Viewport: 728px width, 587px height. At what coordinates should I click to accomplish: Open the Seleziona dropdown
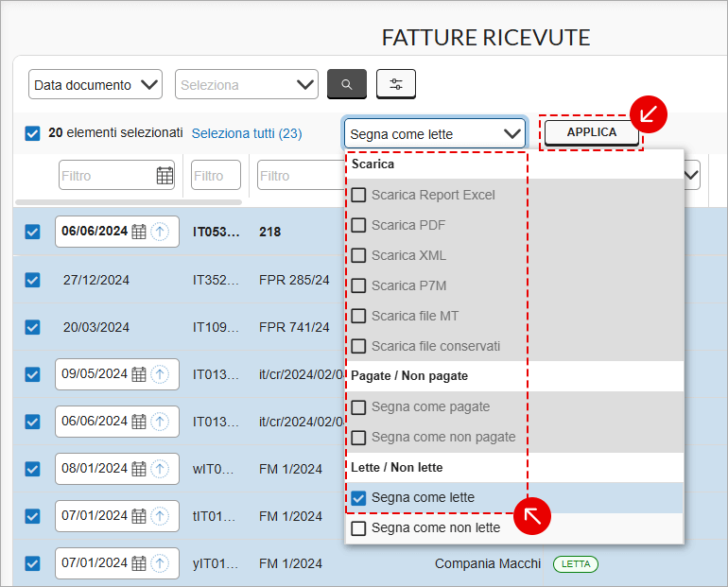pyautogui.click(x=247, y=85)
